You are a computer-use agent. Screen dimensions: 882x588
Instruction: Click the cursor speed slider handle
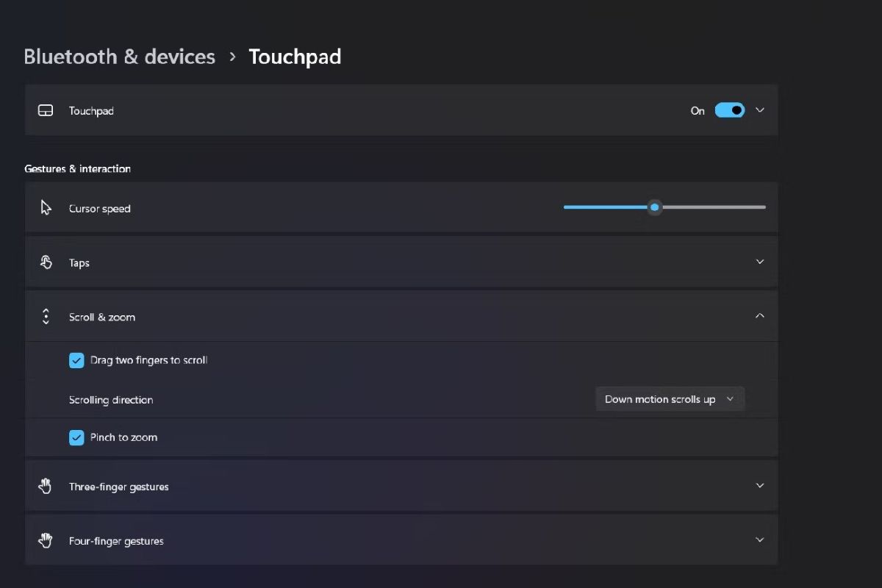coord(655,207)
